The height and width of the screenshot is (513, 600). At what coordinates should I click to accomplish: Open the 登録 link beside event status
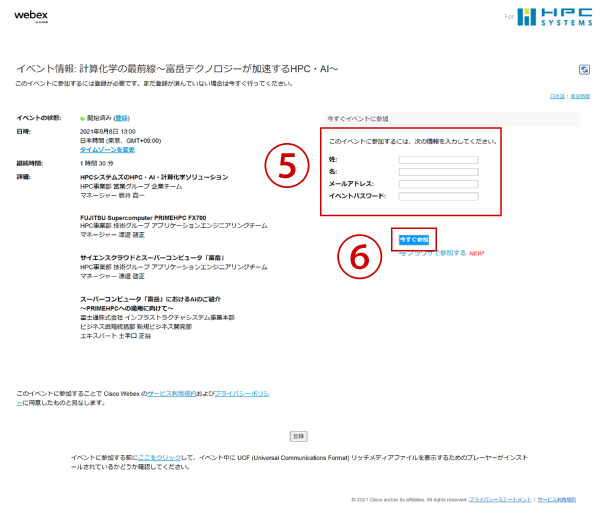[122, 118]
